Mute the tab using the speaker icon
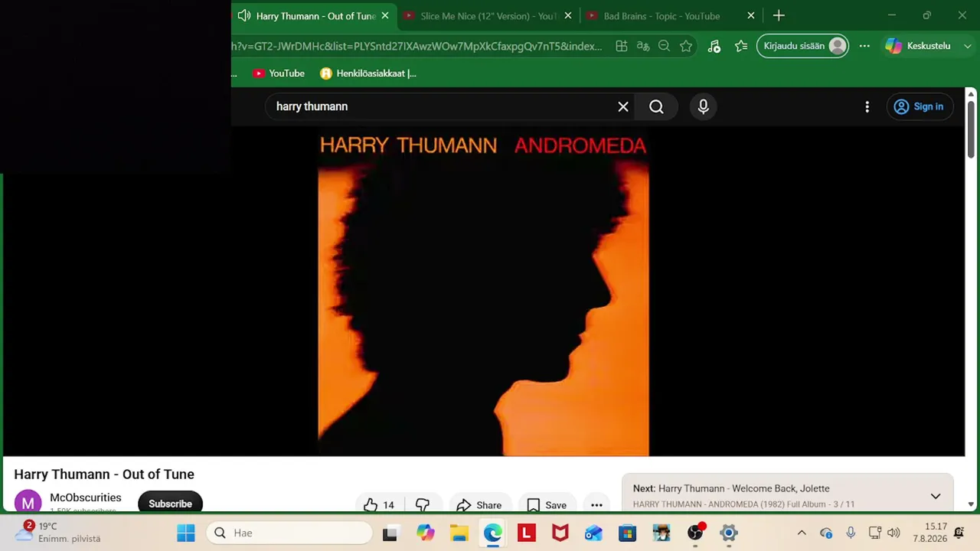The width and height of the screenshot is (980, 551). (244, 15)
